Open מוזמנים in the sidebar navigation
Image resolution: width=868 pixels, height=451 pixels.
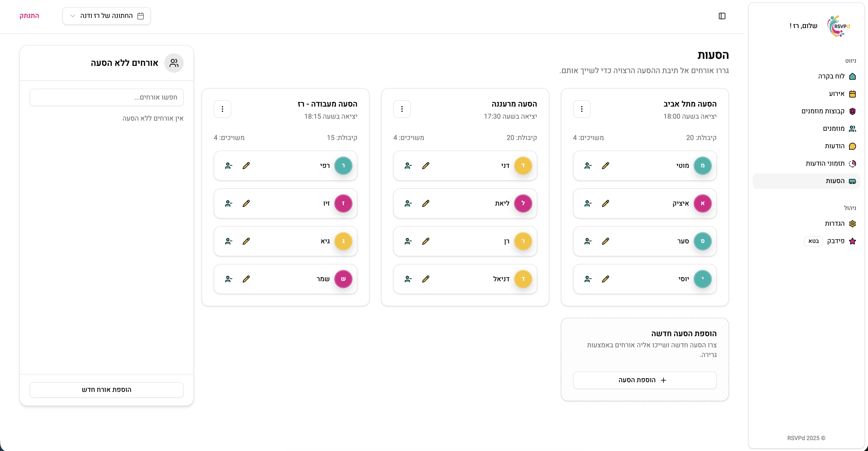click(x=834, y=129)
